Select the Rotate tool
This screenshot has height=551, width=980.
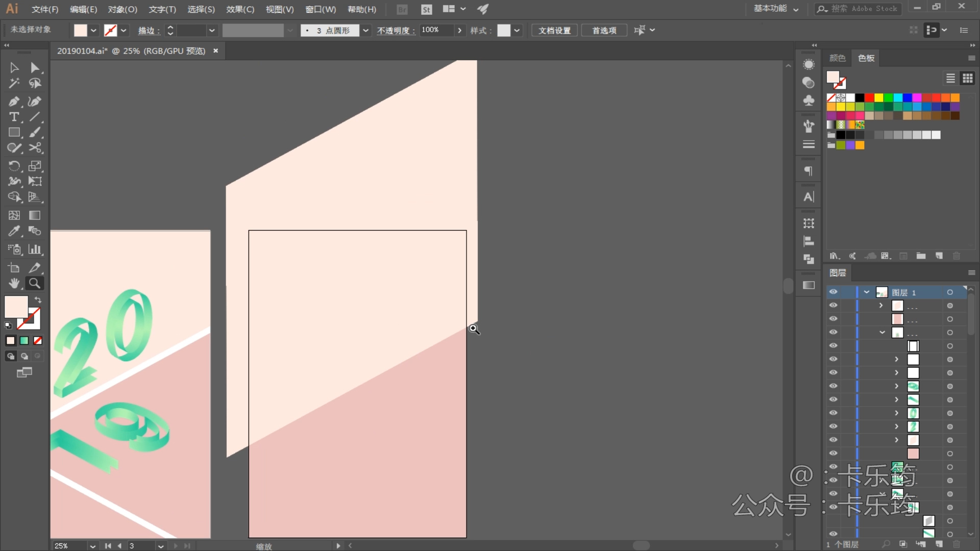tap(14, 166)
